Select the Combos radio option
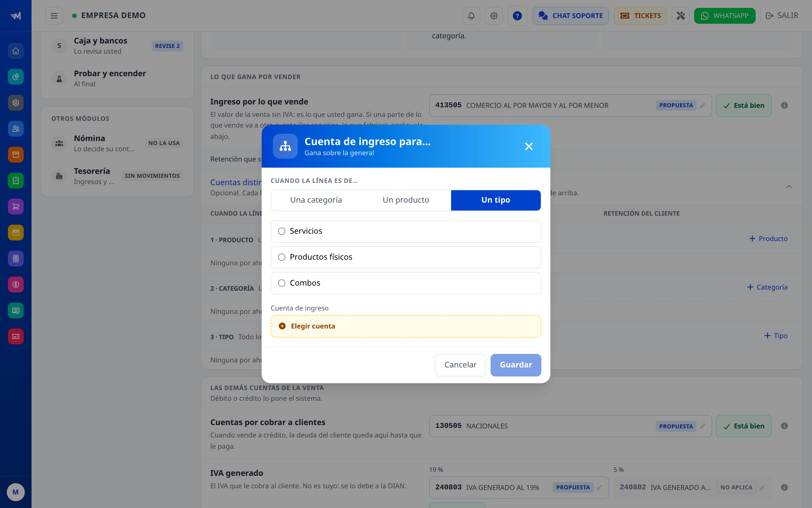The height and width of the screenshot is (508, 812). (x=406, y=283)
